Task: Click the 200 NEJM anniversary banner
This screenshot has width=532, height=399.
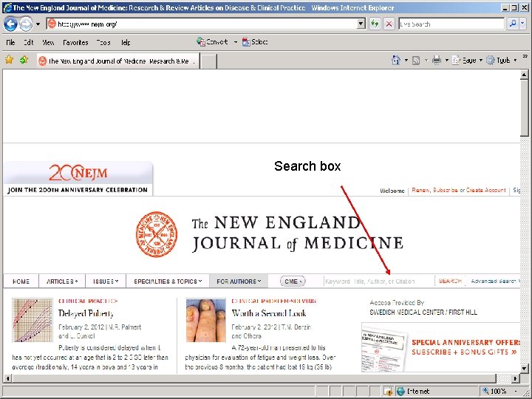Action: click(78, 179)
